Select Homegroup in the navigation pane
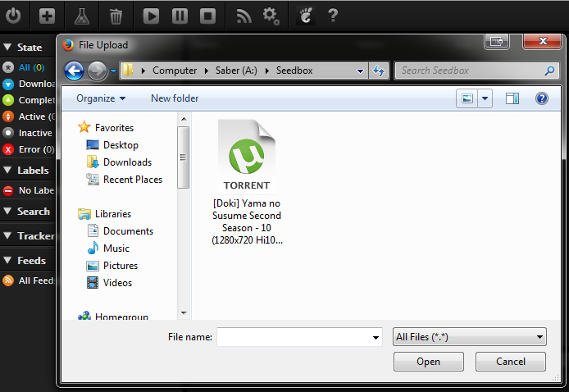The image size is (569, 392). point(113,316)
